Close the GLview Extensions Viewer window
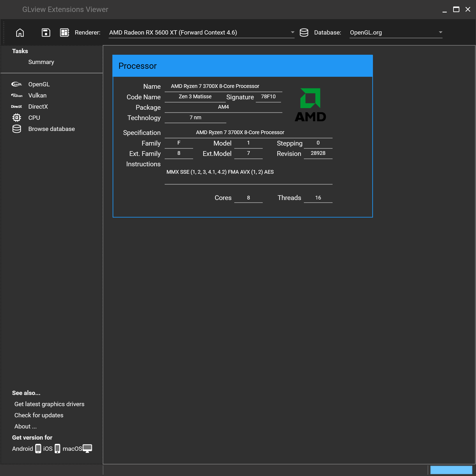 468,10
